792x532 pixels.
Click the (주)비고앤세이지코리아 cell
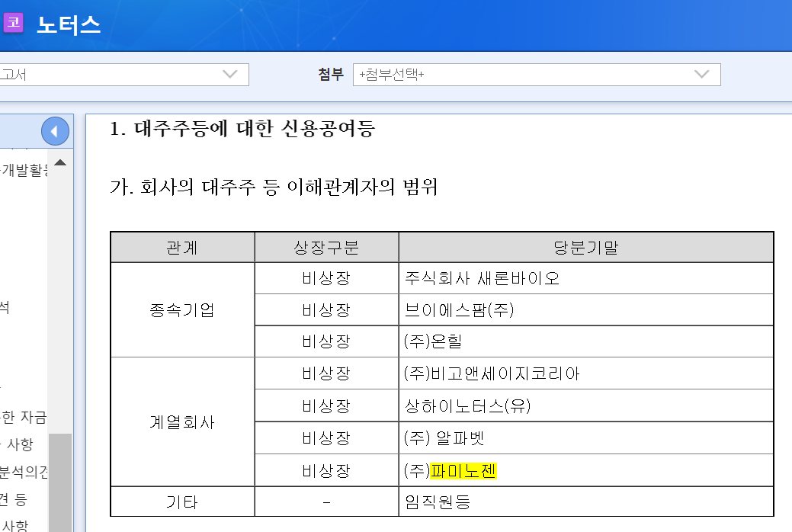[x=586, y=373]
